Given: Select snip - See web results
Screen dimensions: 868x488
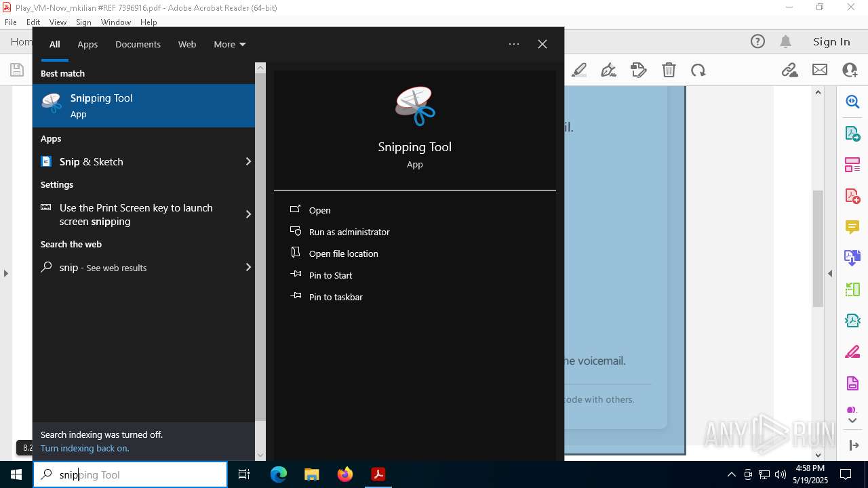Looking at the screenshot, I should (x=136, y=267).
